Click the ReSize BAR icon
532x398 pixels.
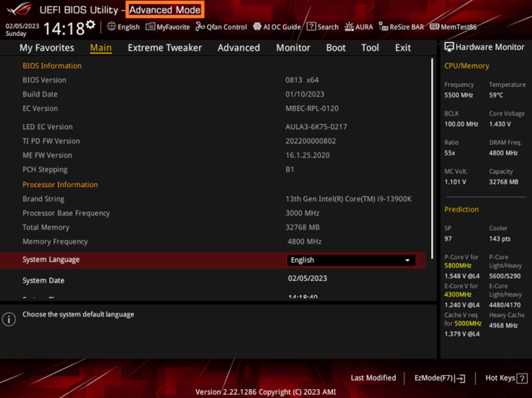[383, 27]
